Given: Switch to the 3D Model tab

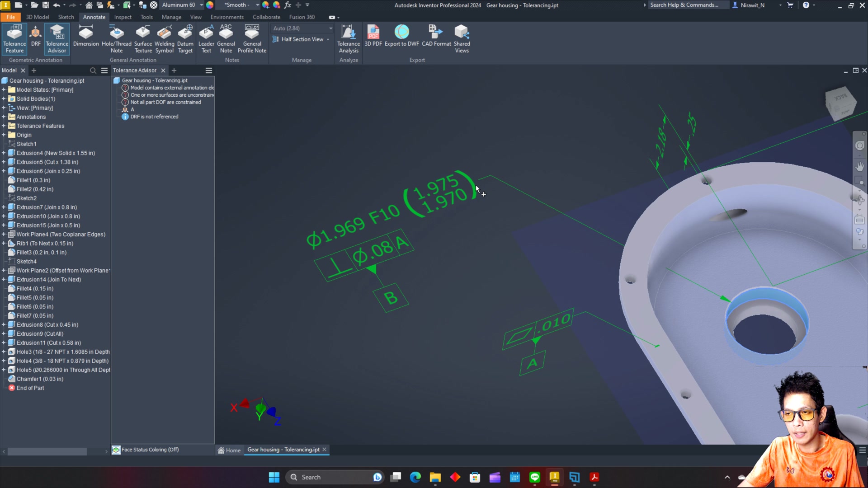Looking at the screenshot, I should (38, 17).
